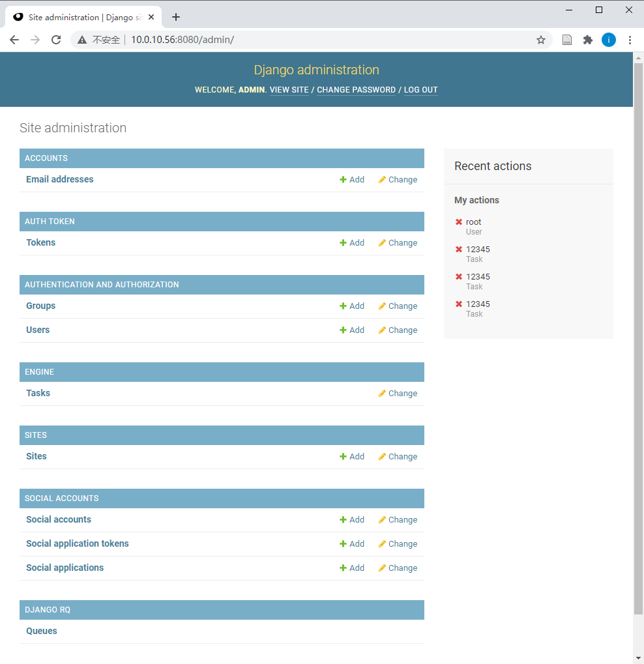Click the 'Recent actions' heading
This screenshot has height=664, width=644.
(x=493, y=166)
